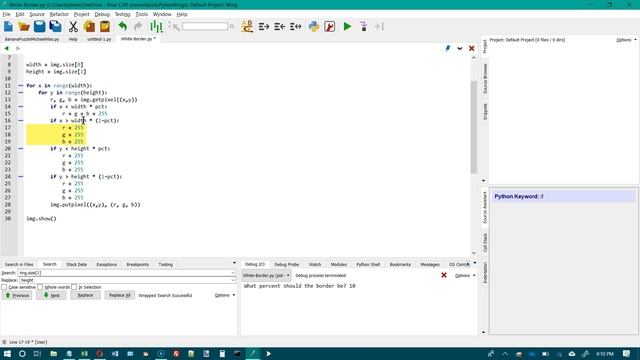Viewport: 640px width, 360px height.
Task: Go back in editor history with green arrow
Action: tap(7, 48)
